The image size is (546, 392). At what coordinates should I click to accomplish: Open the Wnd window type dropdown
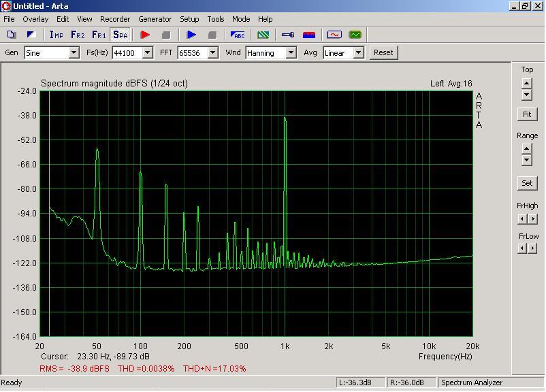(x=291, y=53)
